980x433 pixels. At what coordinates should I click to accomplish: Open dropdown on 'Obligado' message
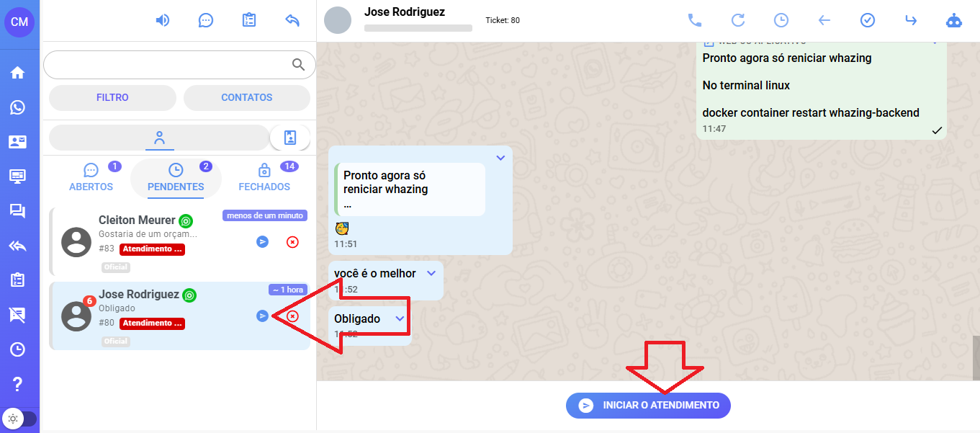400,318
